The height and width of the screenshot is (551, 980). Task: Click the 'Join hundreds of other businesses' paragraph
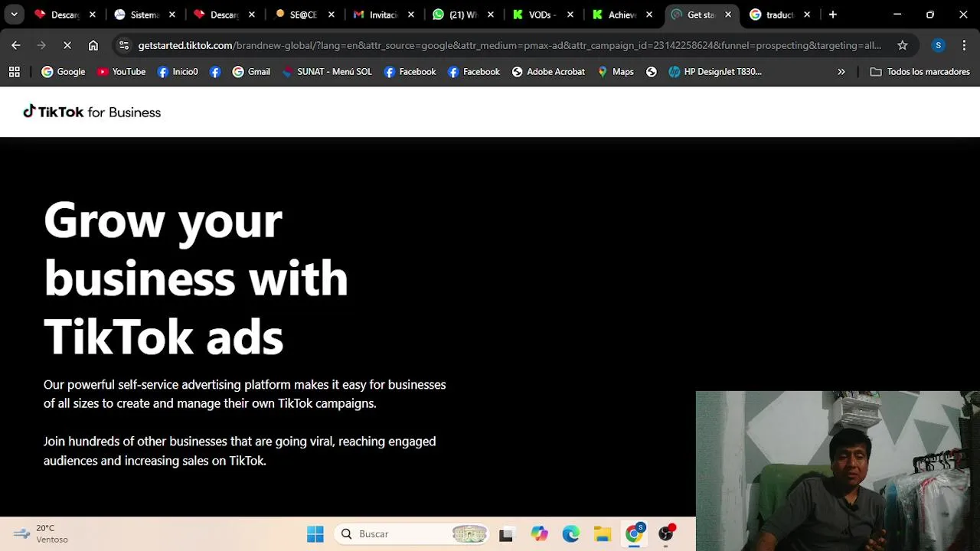click(240, 451)
